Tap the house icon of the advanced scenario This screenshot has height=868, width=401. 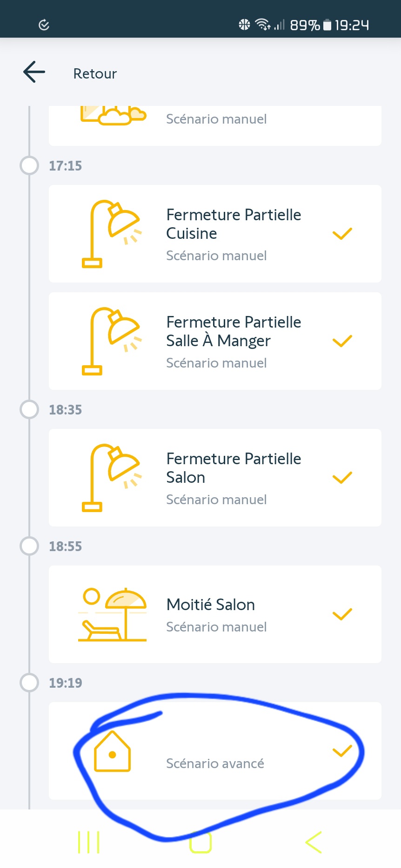pos(113,751)
